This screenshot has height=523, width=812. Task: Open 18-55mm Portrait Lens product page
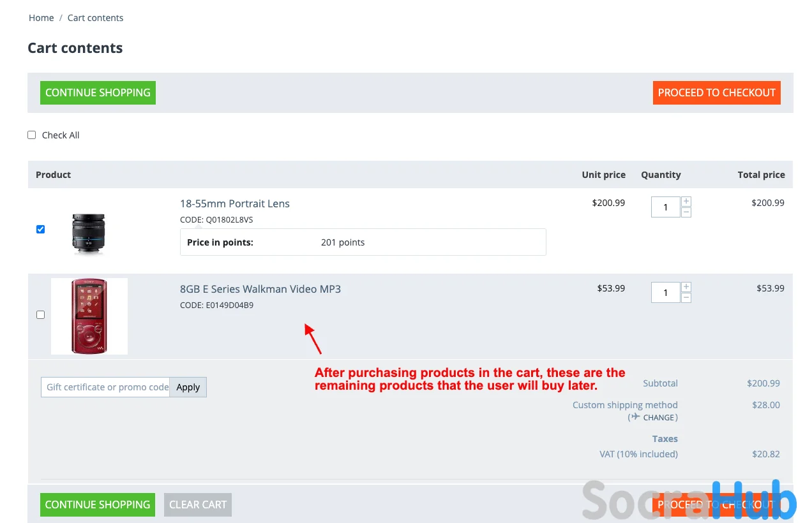click(235, 203)
